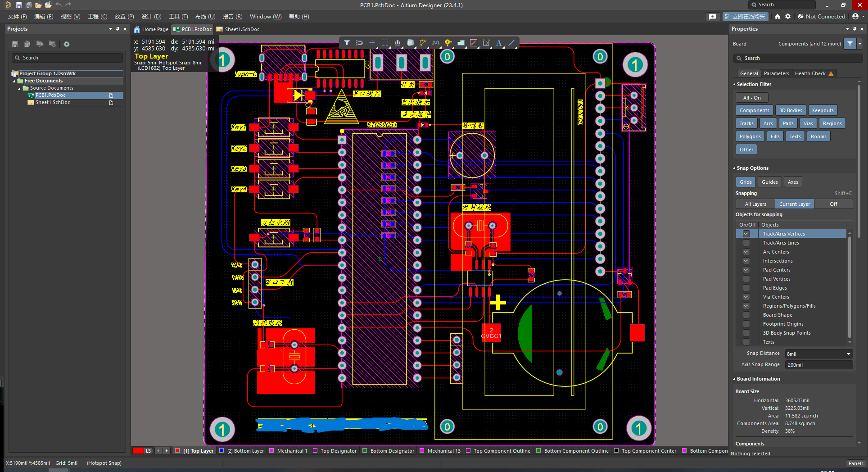Collapse the Selection Filter section
This screenshot has width=868, height=472.
tap(734, 84)
